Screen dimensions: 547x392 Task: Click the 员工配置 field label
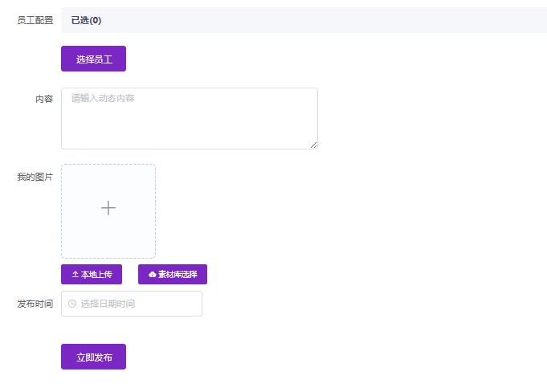(x=35, y=20)
